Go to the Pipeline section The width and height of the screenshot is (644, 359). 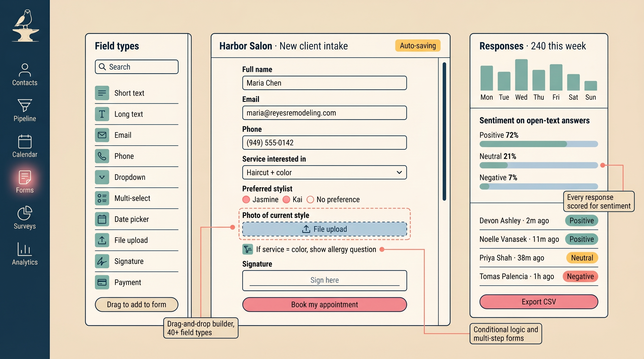(x=25, y=110)
